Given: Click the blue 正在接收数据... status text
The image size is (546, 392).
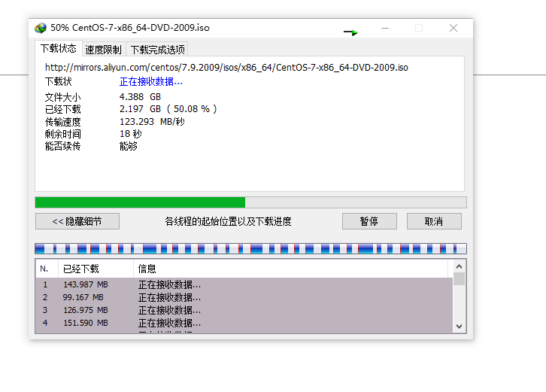Looking at the screenshot, I should point(150,82).
